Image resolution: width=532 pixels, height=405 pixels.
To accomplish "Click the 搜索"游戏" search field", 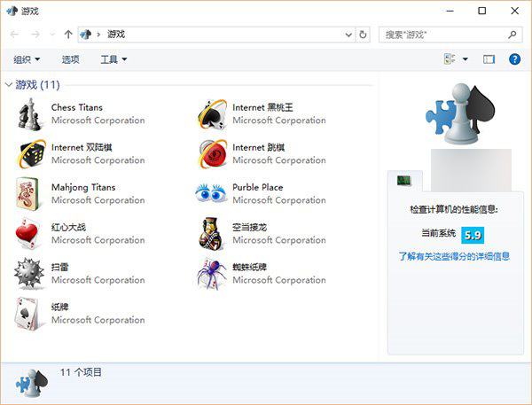I will tap(443, 35).
